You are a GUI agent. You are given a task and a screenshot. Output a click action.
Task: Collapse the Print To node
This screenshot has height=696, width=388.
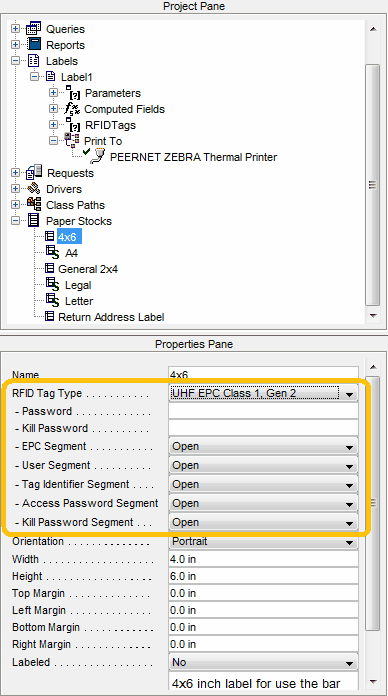(x=53, y=141)
